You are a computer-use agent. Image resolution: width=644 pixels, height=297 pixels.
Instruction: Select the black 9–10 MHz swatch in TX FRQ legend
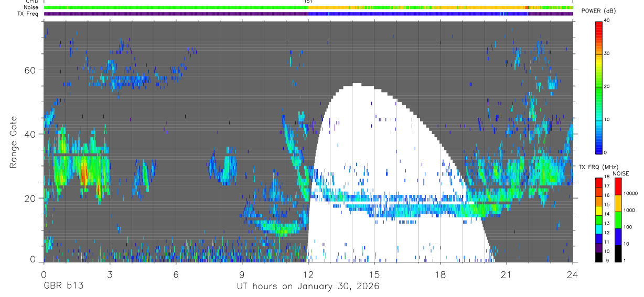click(x=600, y=257)
